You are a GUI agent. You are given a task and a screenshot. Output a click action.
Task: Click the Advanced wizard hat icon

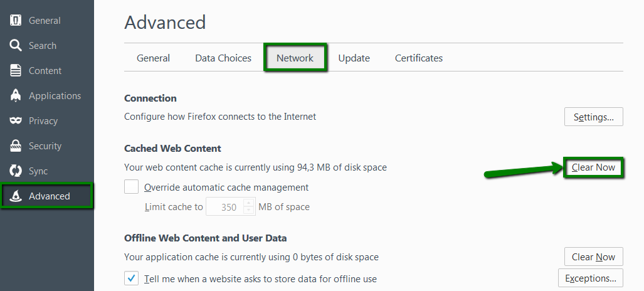point(16,196)
